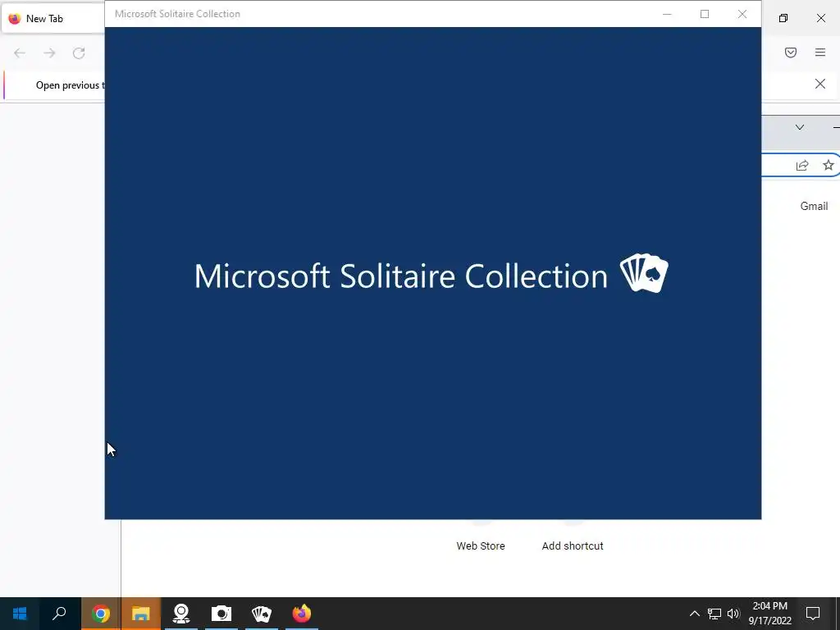Image resolution: width=840 pixels, height=630 pixels.
Task: Close the Solitaire Collection window
Action: [x=742, y=14]
